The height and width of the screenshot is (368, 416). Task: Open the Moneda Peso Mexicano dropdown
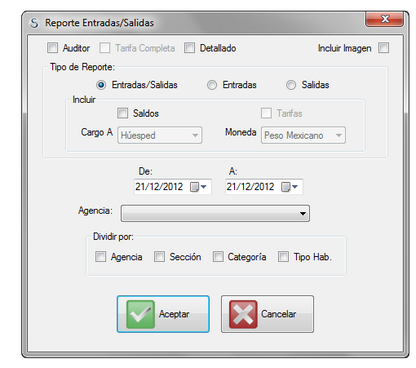[x=303, y=135]
